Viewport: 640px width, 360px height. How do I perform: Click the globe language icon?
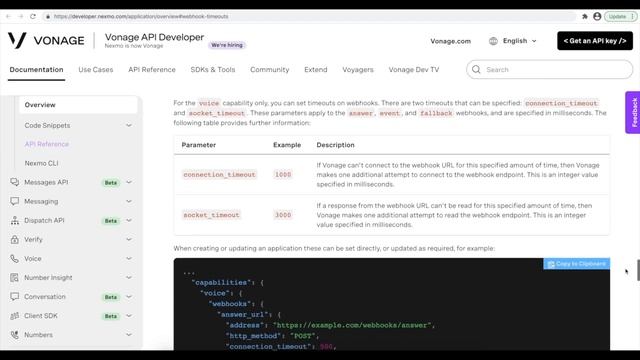click(493, 41)
